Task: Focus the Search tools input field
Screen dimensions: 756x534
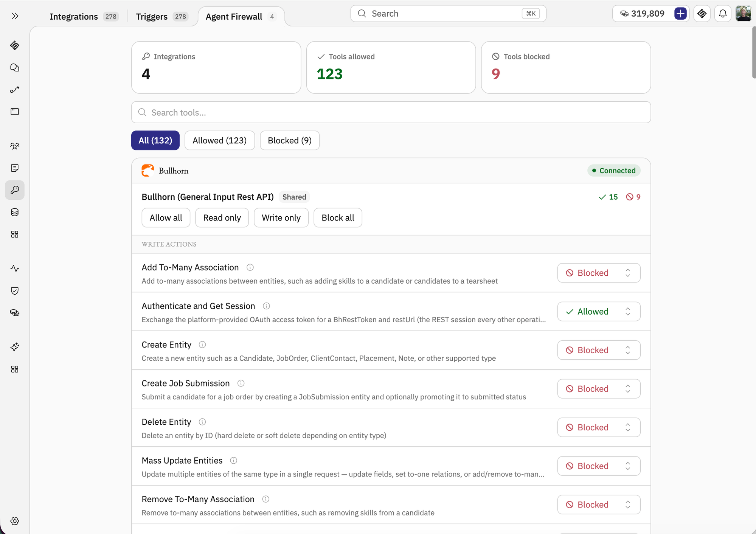Action: [x=391, y=112]
